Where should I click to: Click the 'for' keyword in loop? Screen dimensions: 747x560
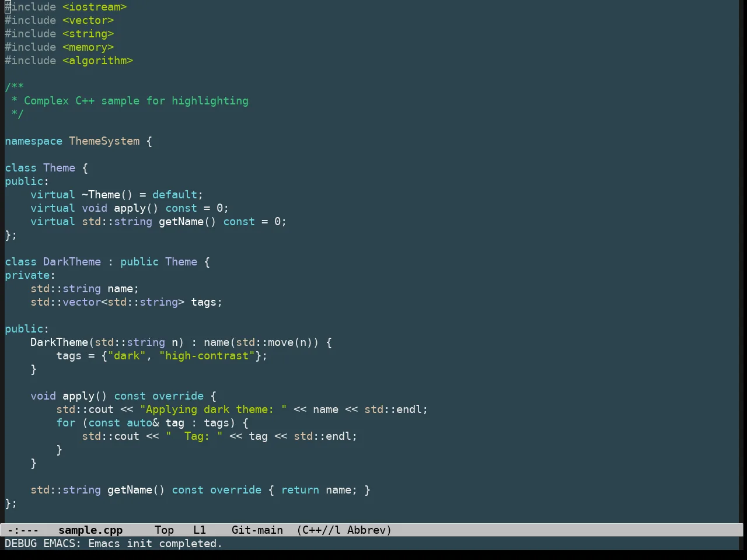click(x=66, y=423)
